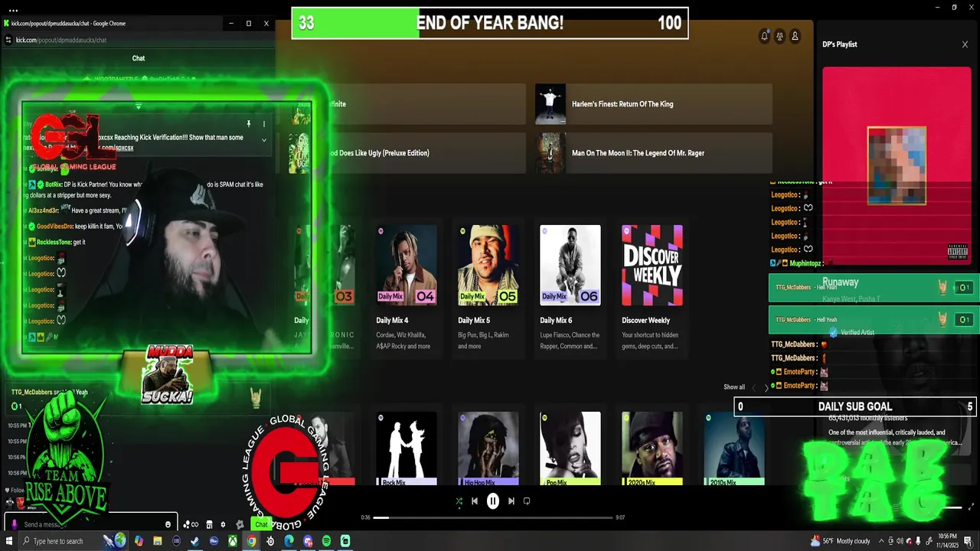Click the DP's Playlist cover art
The height and width of the screenshot is (551, 980).
pyautogui.click(x=897, y=165)
